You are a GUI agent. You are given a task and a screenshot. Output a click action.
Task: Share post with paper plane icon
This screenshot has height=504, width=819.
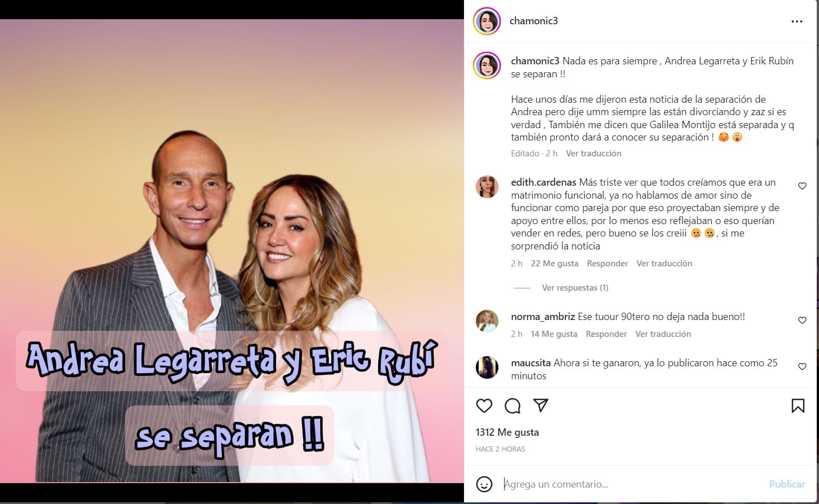tap(541, 406)
